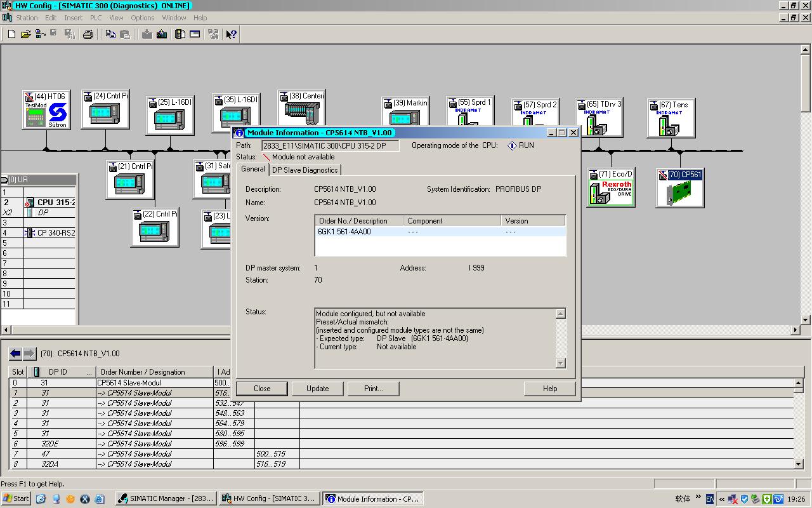Image resolution: width=812 pixels, height=508 pixels.
Task: Open the Station menu
Action: click(27, 18)
